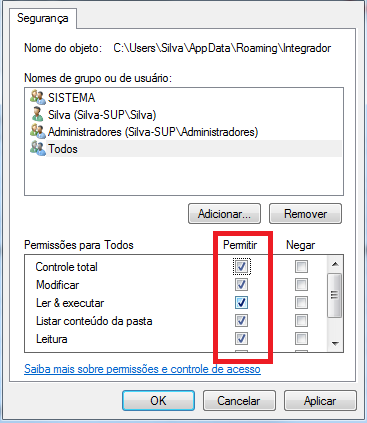Open the Segurança tab

click(x=43, y=18)
